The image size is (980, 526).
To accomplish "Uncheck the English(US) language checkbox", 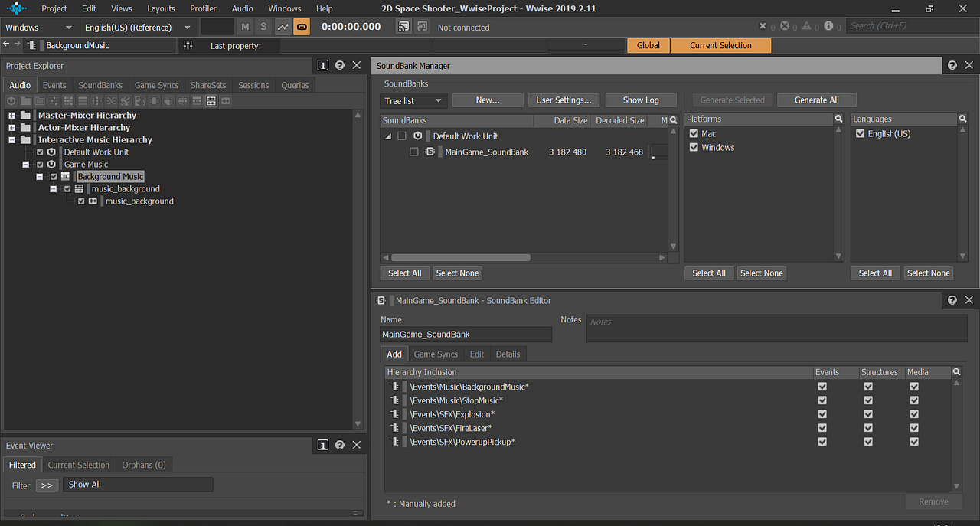I will (x=860, y=133).
